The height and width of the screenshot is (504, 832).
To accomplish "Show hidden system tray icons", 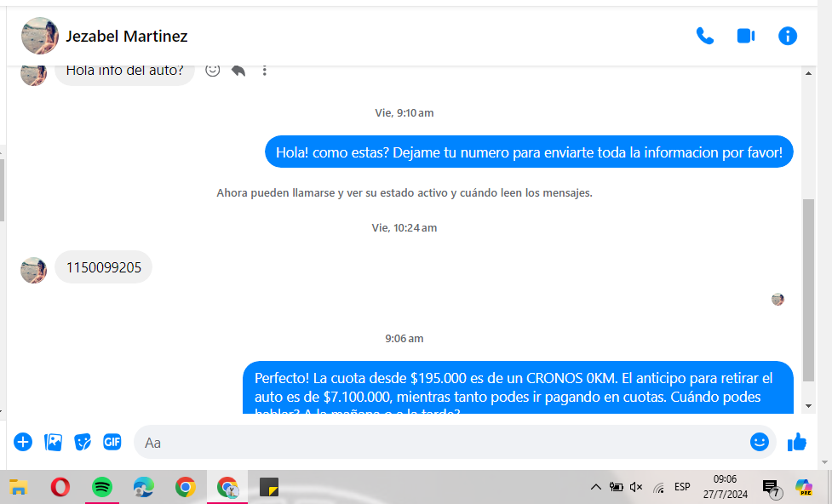I will [596, 487].
